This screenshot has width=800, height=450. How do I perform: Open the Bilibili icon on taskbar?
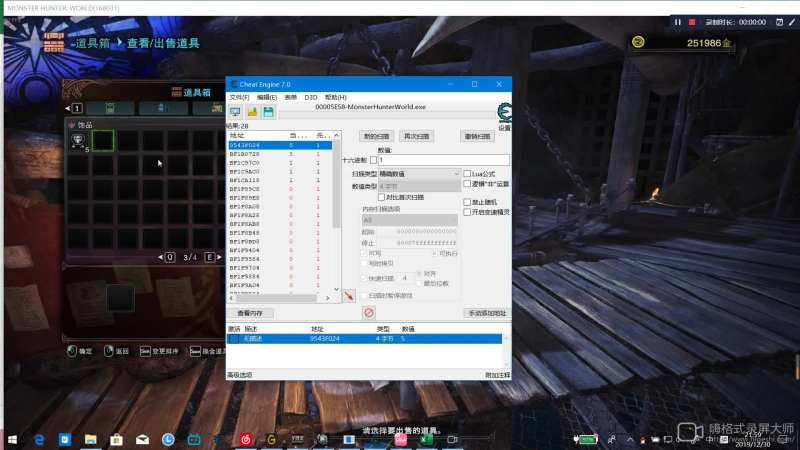click(x=194, y=439)
